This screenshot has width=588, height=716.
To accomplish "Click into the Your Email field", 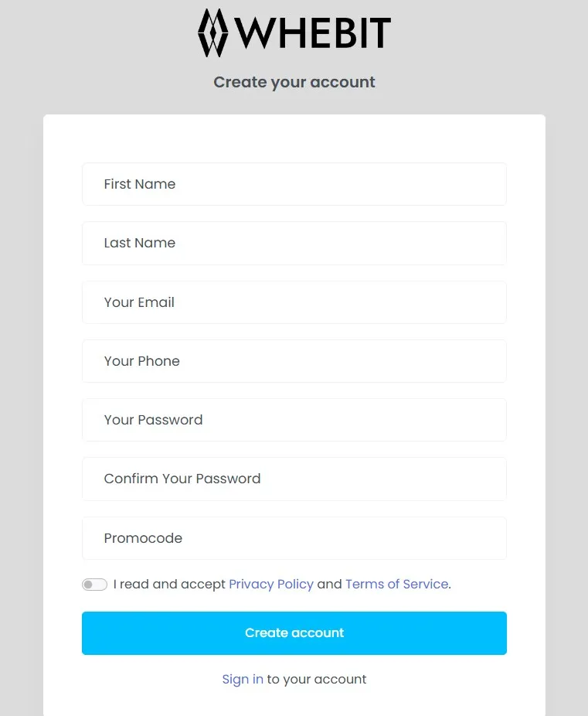I will [x=294, y=302].
